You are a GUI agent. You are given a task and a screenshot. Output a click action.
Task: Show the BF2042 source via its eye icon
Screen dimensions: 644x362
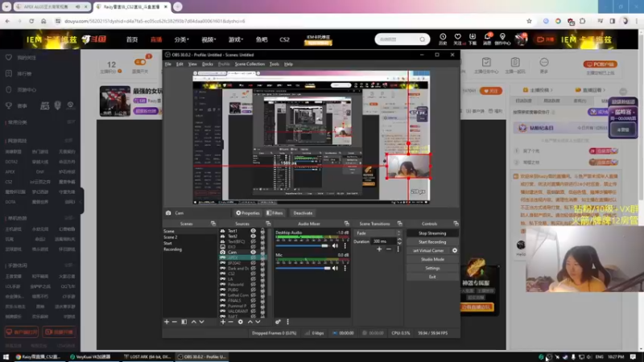coord(253,263)
